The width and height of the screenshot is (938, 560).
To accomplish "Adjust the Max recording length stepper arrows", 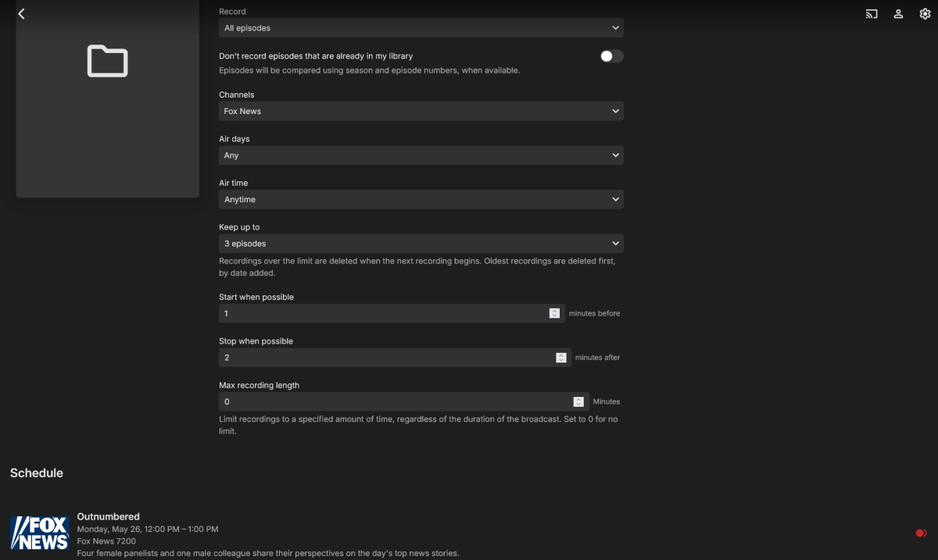I will 578,402.
